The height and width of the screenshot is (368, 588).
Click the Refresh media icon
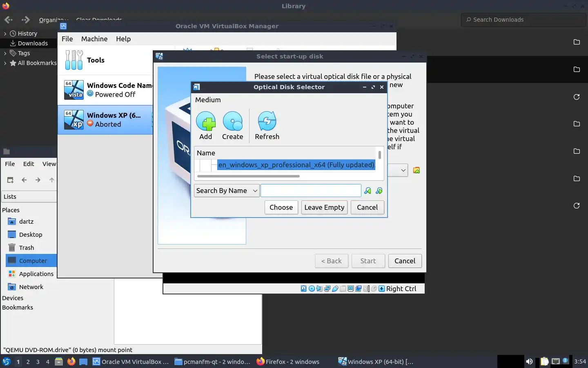[x=267, y=121]
